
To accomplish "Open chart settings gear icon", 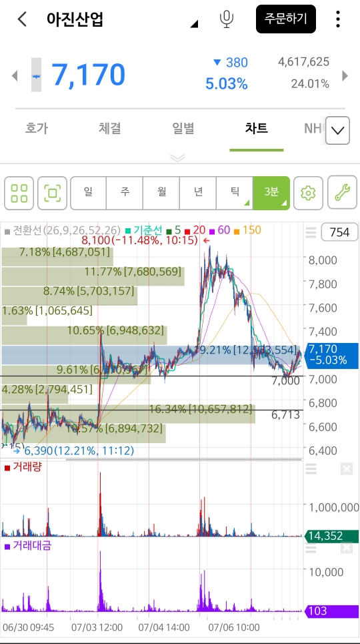I will coord(308,193).
